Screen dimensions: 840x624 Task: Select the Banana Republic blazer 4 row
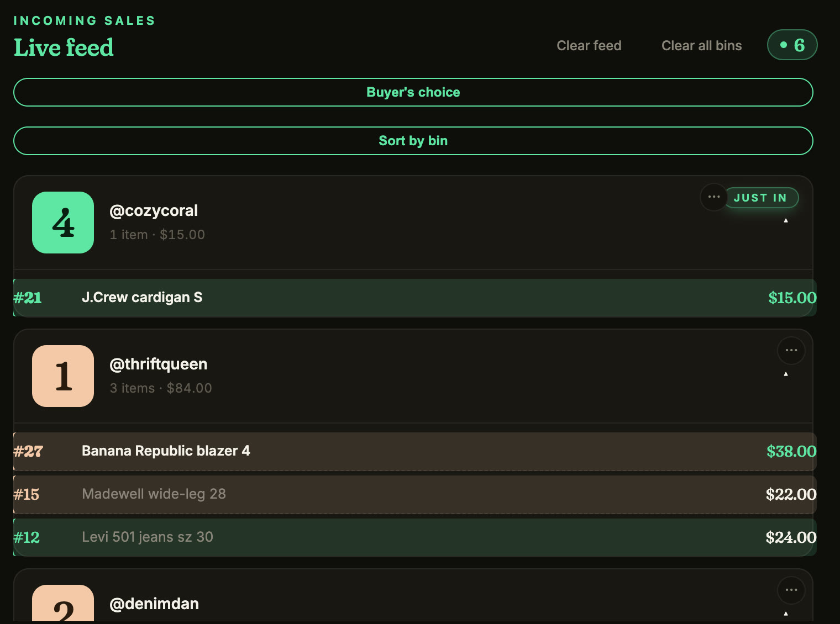coord(415,451)
